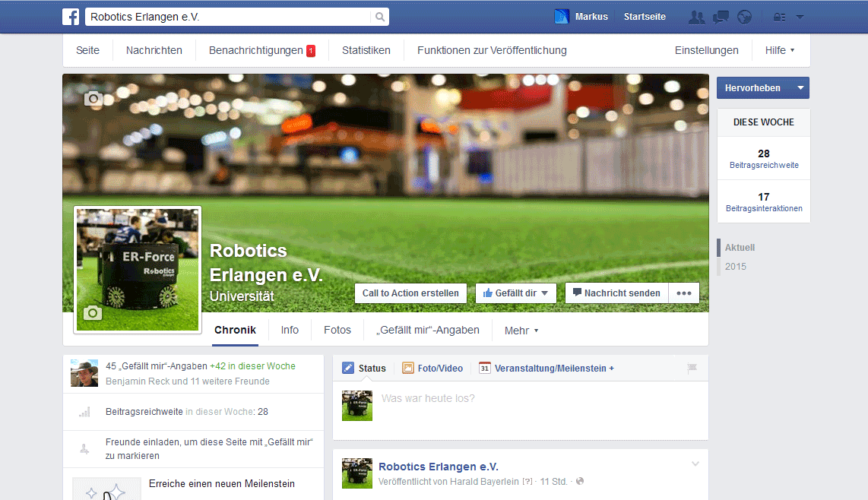Click the invite friends person icon
This screenshot has height=500, width=868.
pyautogui.click(x=84, y=449)
